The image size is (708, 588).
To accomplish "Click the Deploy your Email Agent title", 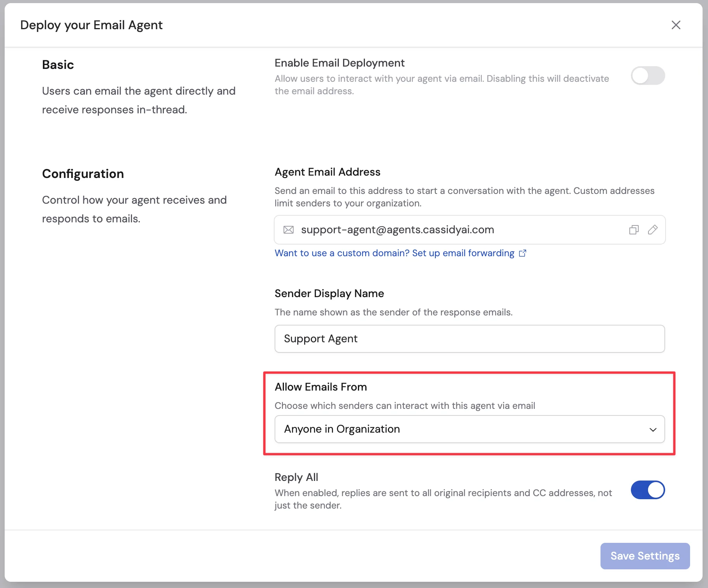I will 92,25.
